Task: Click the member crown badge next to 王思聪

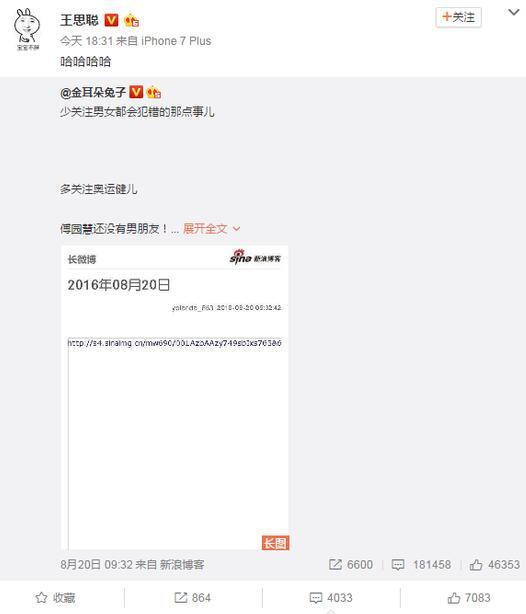Action: pos(132,20)
